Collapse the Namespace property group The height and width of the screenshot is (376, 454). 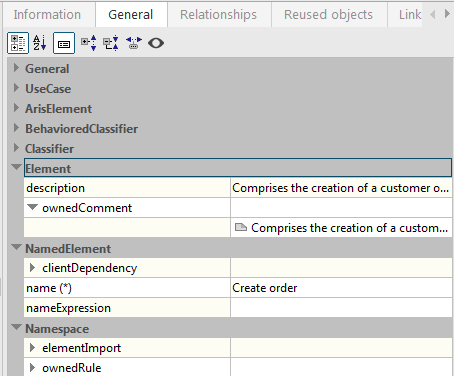(x=16, y=327)
